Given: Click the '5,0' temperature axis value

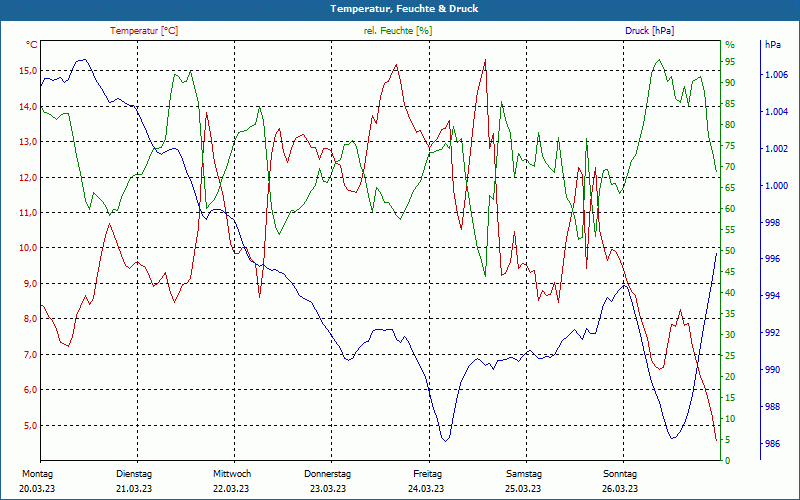Looking at the screenshot, I should (x=30, y=426).
